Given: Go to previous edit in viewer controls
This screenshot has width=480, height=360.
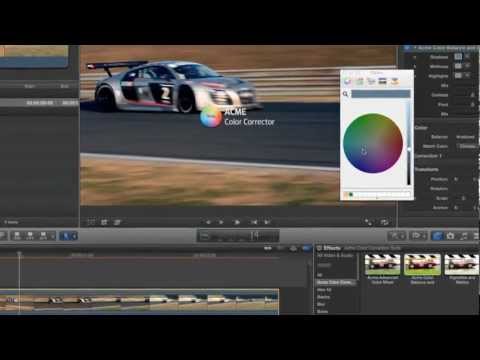Looking at the screenshot, I should [208, 222].
